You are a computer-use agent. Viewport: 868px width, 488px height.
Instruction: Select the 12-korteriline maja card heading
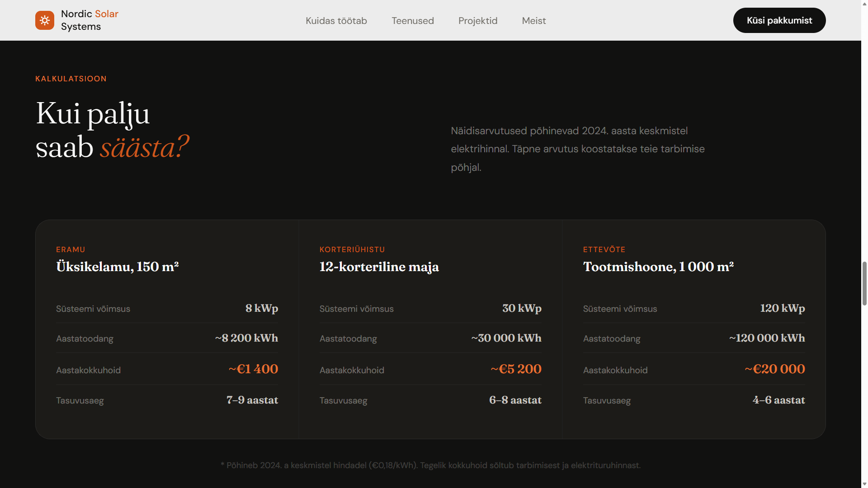pos(379,267)
